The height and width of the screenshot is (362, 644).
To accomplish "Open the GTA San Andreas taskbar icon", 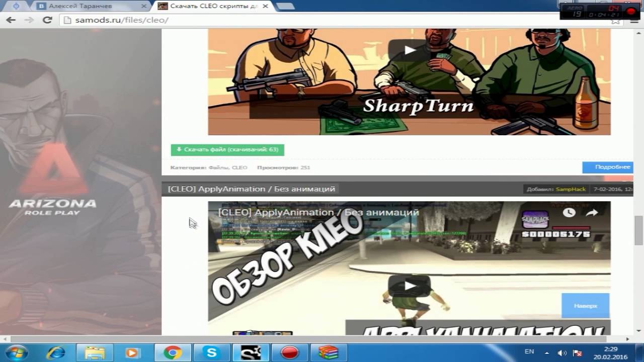I will (x=251, y=352).
